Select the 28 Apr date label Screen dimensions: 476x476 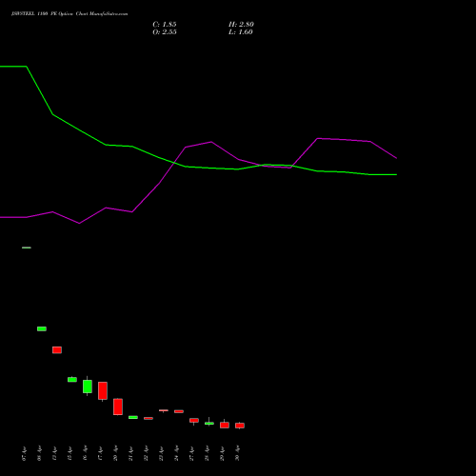208,453
